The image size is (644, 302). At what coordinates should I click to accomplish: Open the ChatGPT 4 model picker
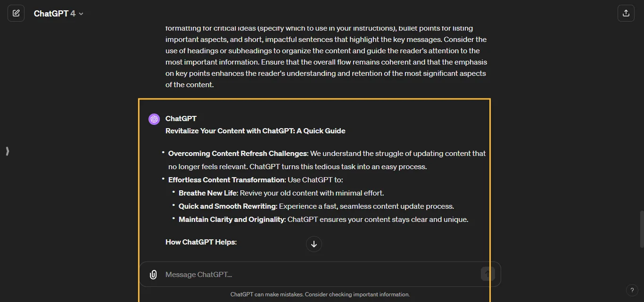point(58,13)
